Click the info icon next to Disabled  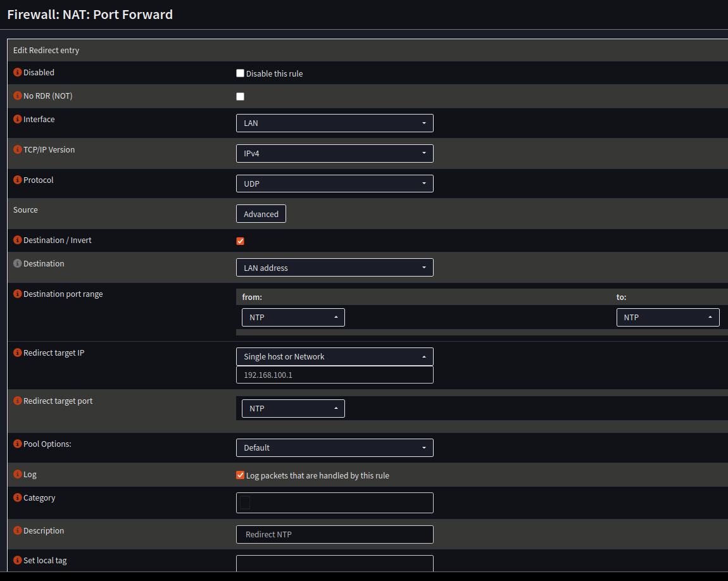point(17,72)
